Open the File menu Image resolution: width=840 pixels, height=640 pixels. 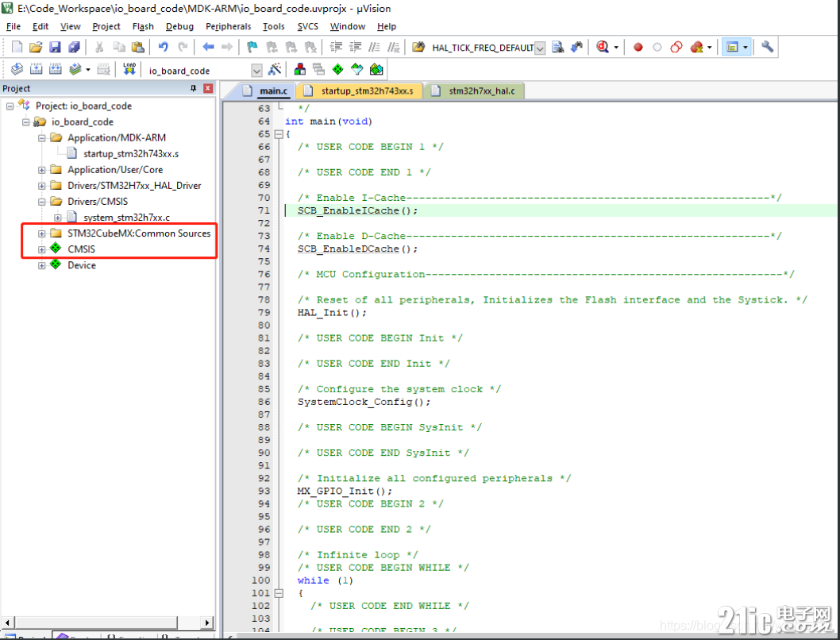[x=13, y=26]
